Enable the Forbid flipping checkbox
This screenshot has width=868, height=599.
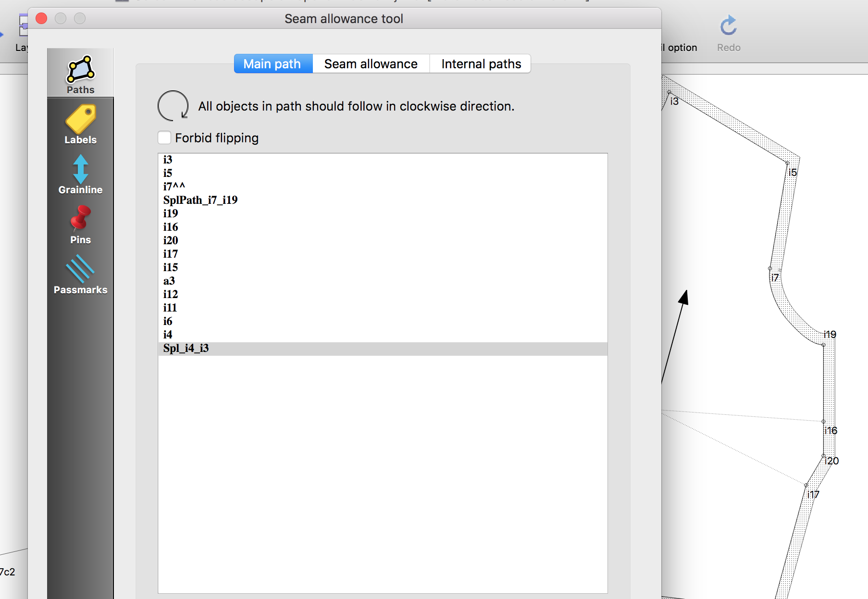tap(165, 138)
